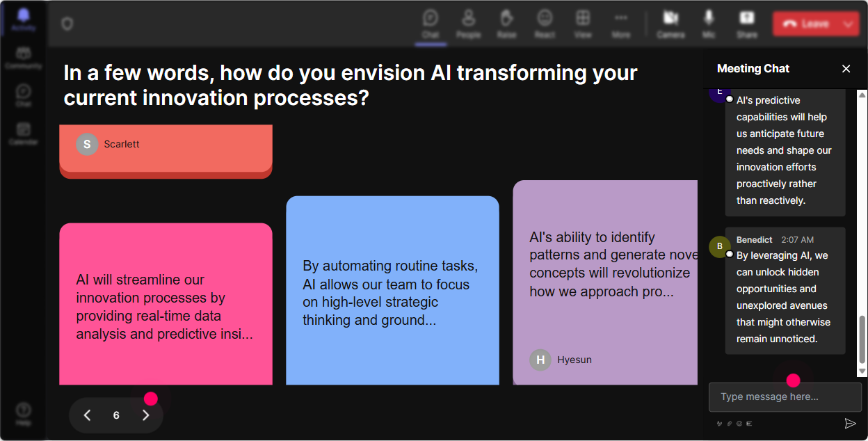Screen dimensions: 868x441
Task: Open Community in the left sidebar
Action: 24,58
